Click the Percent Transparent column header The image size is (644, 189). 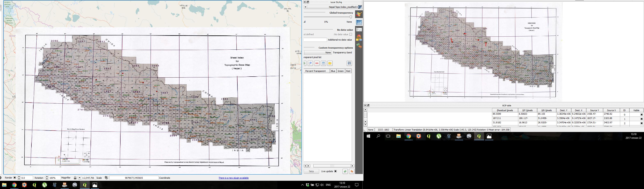[317, 71]
